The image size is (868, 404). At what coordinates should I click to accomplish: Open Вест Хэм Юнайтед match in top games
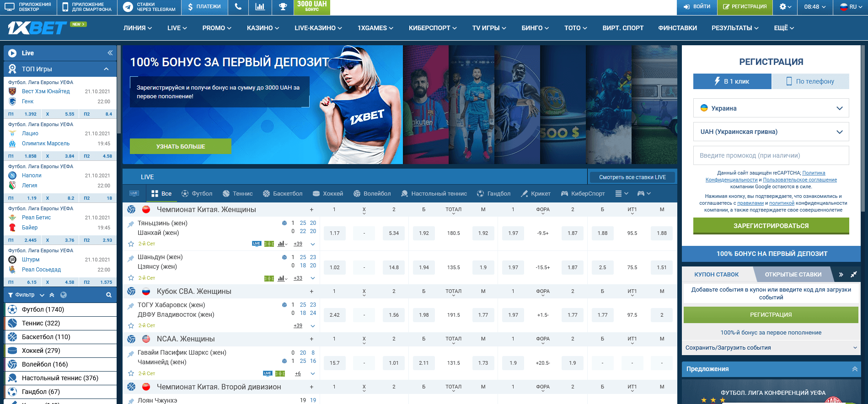tap(46, 91)
